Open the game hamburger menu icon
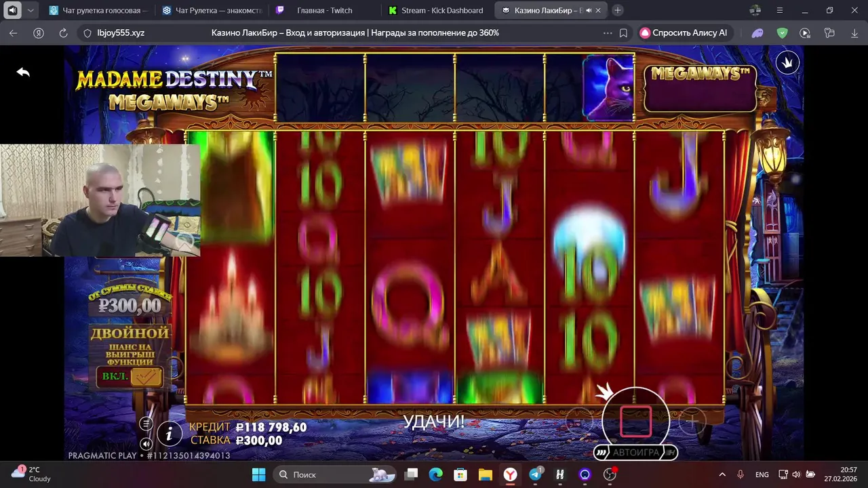This screenshot has width=868, height=488. (x=146, y=424)
